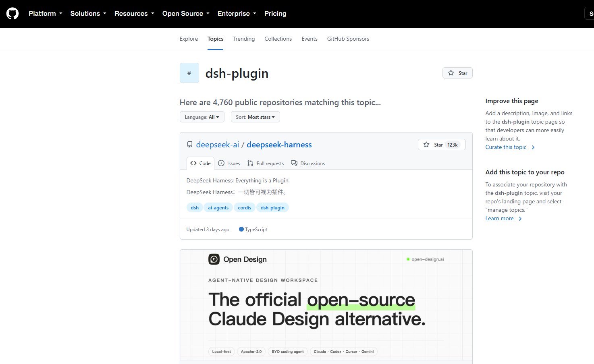Click the dsh topic tag
594x364 pixels.
click(x=195, y=208)
